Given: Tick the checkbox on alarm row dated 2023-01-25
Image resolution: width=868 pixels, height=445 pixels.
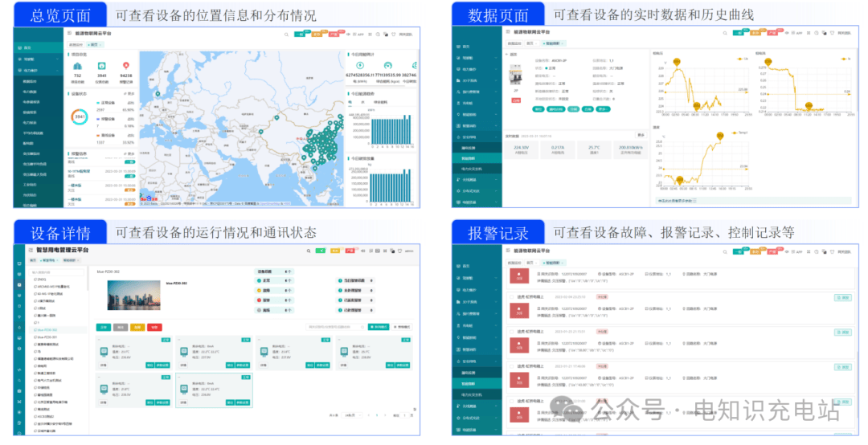Looking at the screenshot, I should 512,332.
